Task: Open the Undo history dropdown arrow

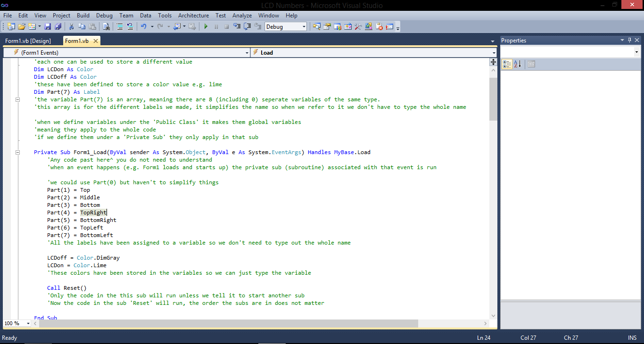Action: (x=152, y=27)
